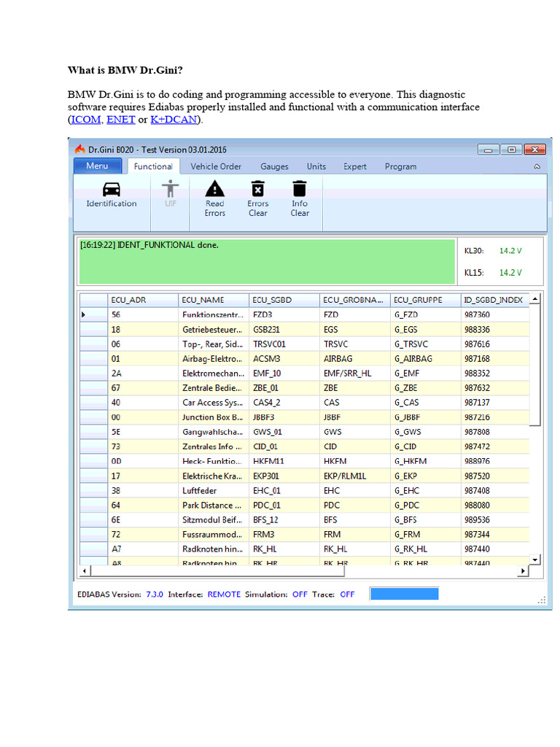Click the Identification car icon

(x=112, y=188)
